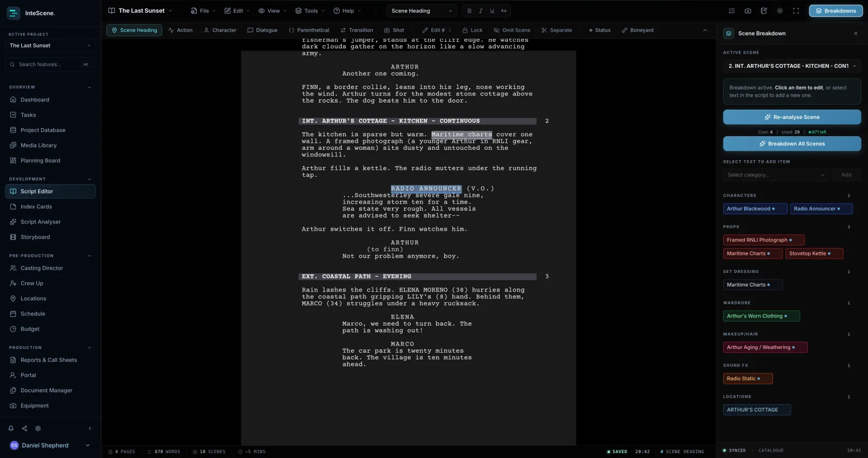Toggle italic formatting

(481, 11)
